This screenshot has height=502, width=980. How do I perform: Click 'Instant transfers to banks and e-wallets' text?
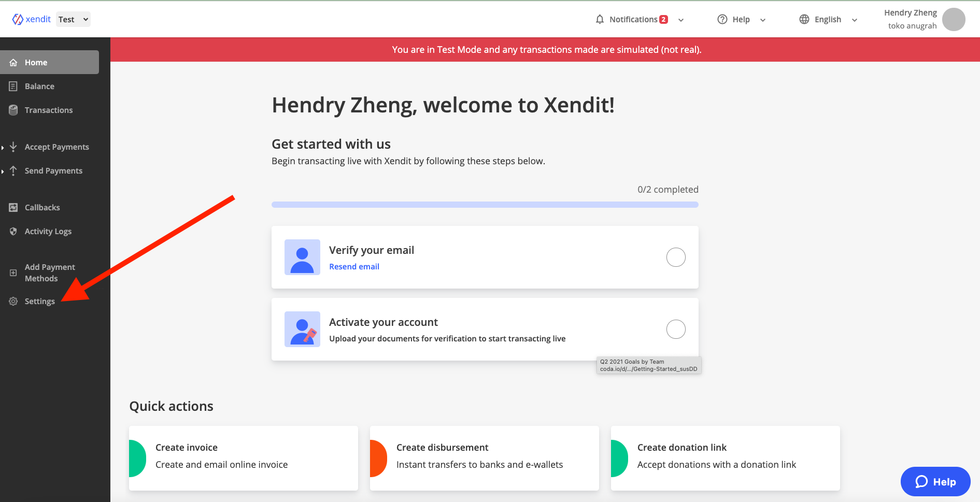479,465
